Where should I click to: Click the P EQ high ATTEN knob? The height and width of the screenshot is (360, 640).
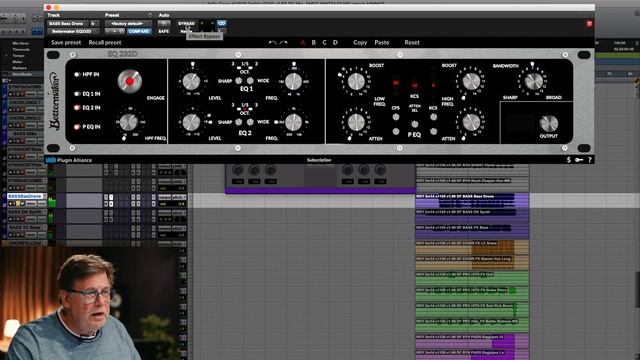pyautogui.click(x=471, y=122)
